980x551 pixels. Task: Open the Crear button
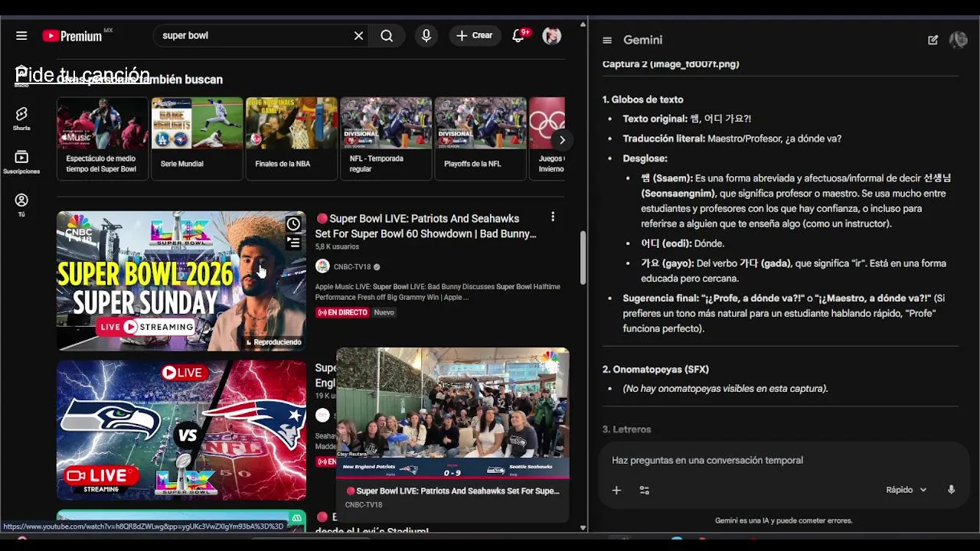pyautogui.click(x=475, y=36)
